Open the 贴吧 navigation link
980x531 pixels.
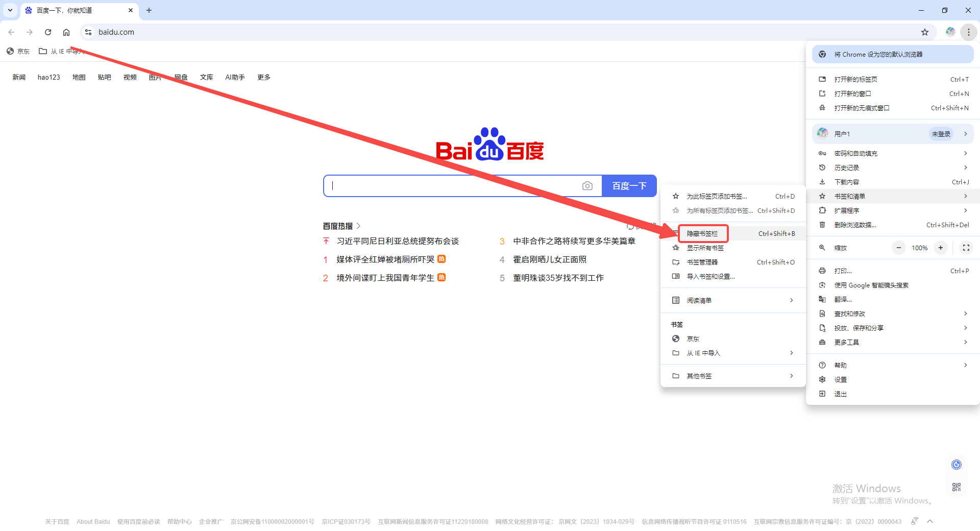pos(105,77)
